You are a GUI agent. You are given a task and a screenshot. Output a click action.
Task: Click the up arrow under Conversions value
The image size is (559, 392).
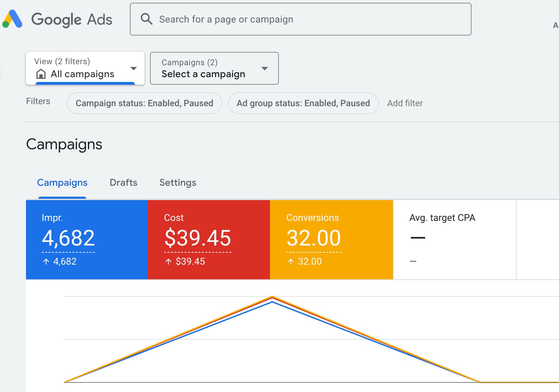tap(291, 262)
